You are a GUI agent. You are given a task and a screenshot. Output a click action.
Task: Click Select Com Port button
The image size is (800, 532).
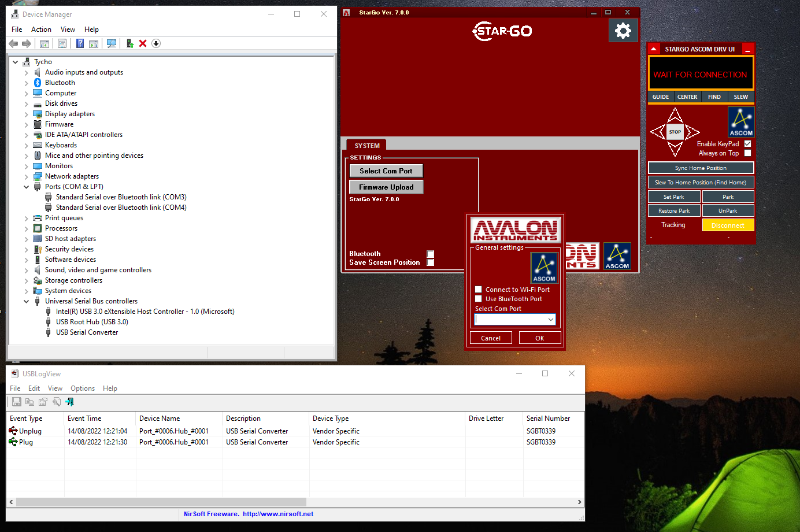coord(386,171)
